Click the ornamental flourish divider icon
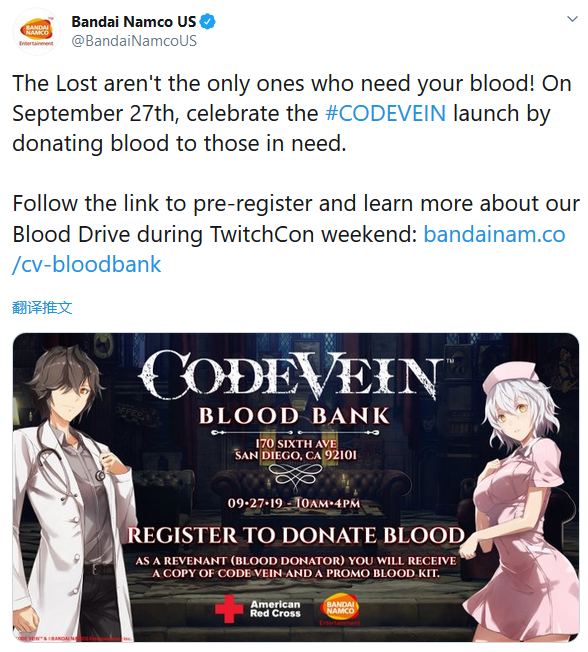The width and height of the screenshot is (588, 652). [296, 475]
